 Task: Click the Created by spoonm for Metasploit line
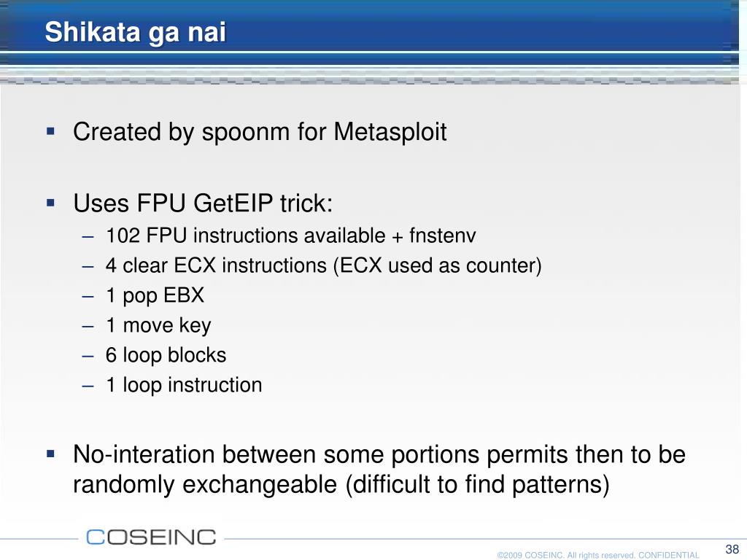[x=260, y=132]
